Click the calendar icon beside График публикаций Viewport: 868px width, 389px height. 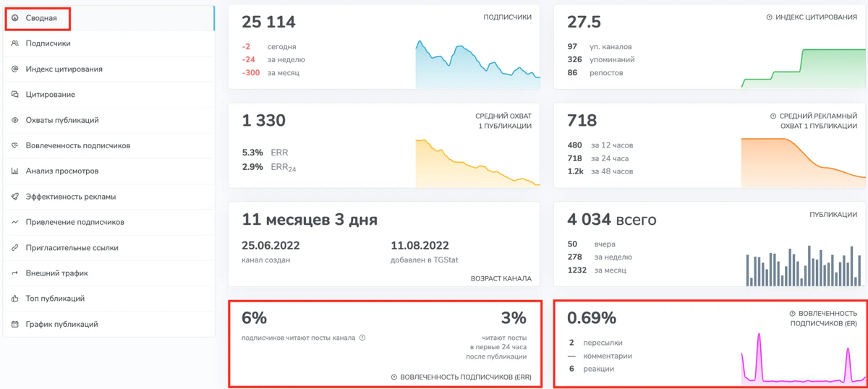tap(14, 325)
